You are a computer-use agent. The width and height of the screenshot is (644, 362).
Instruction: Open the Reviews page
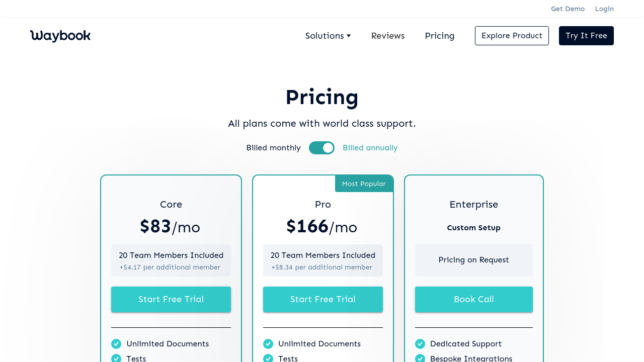[388, 36]
